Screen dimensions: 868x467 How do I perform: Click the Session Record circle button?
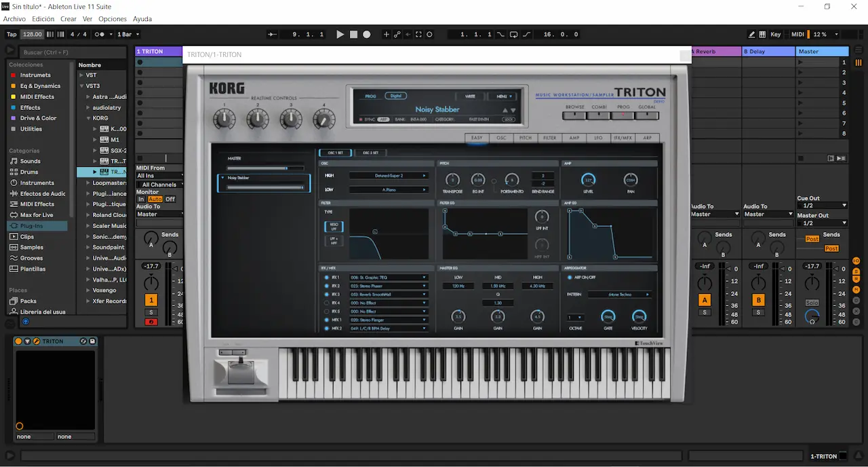click(x=429, y=34)
